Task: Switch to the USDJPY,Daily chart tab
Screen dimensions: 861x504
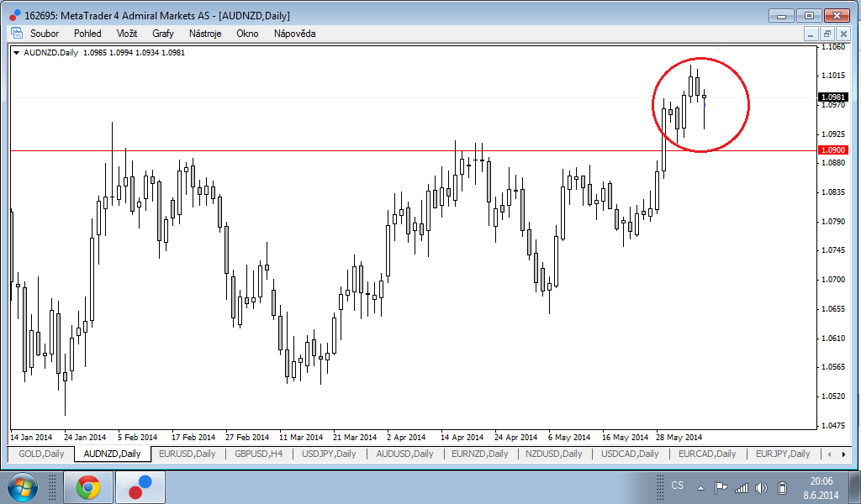Action: 329,454
